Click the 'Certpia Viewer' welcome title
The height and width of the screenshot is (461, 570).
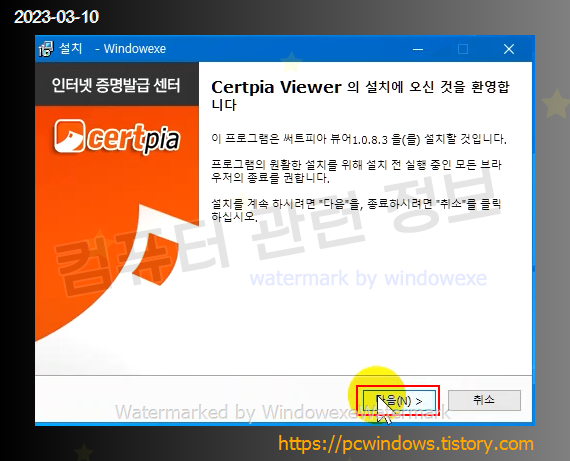360,95
